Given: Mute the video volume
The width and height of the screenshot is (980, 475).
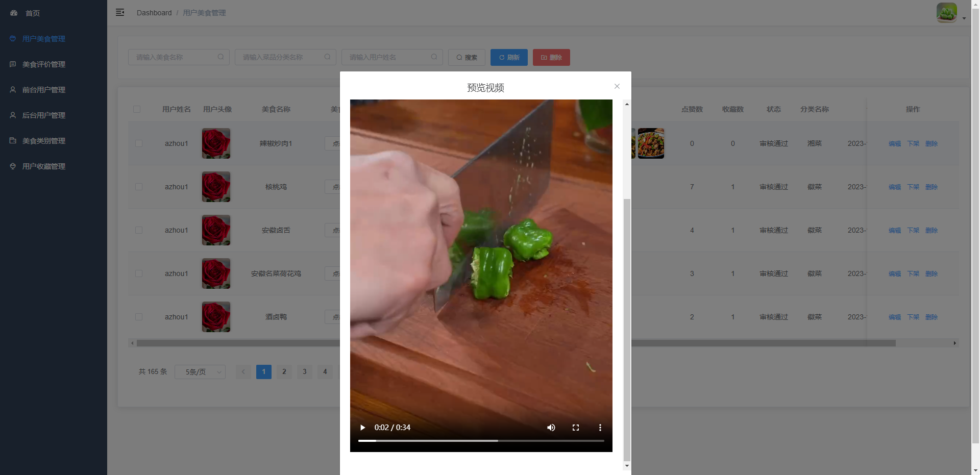Looking at the screenshot, I should pyautogui.click(x=551, y=428).
